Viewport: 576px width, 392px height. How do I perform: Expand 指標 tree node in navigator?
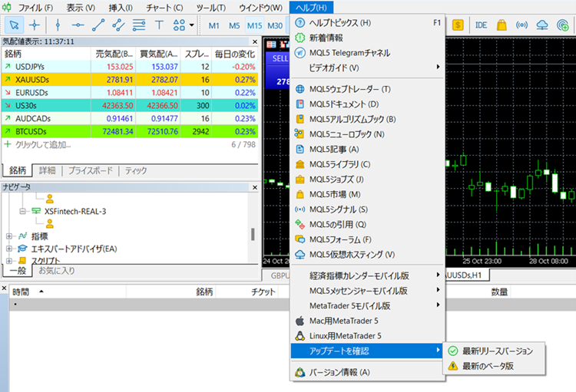(x=8, y=236)
